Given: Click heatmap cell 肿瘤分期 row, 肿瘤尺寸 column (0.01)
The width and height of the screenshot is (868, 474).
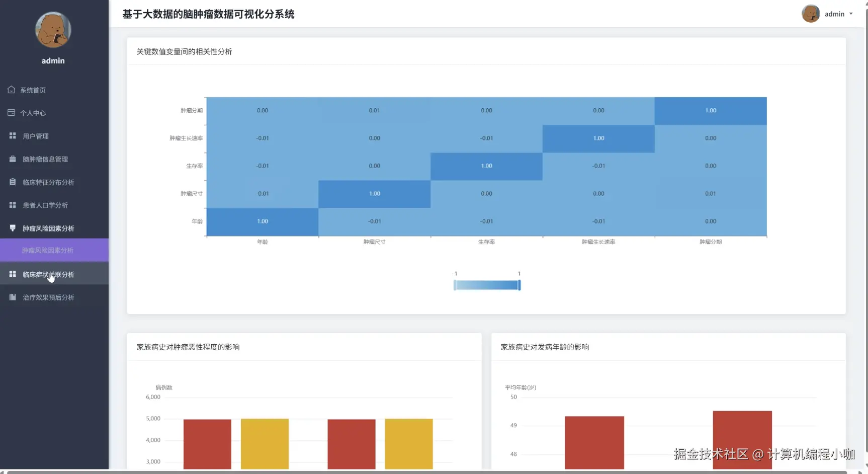Looking at the screenshot, I should pos(375,111).
